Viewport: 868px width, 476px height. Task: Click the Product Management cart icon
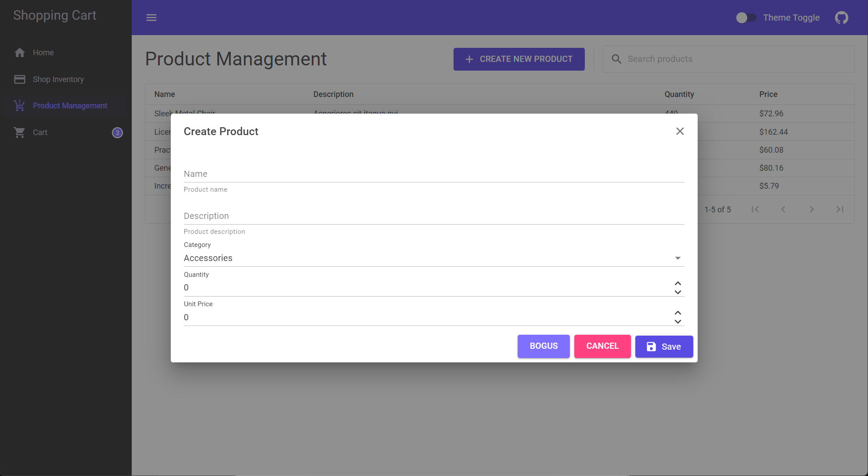coord(20,105)
